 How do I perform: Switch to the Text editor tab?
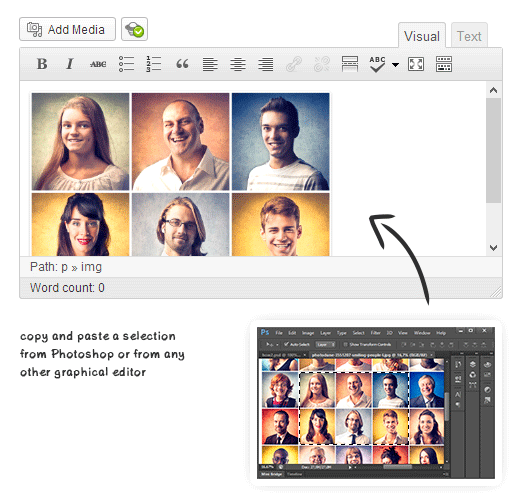[469, 35]
